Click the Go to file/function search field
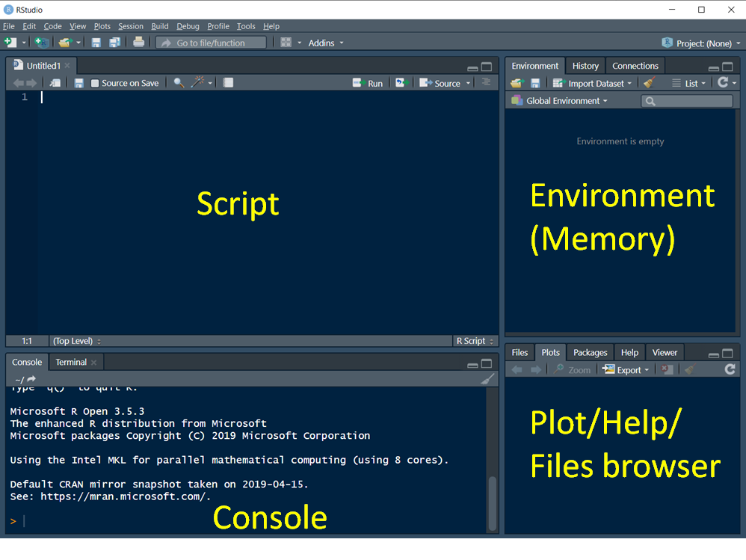746x560 pixels. 212,43
